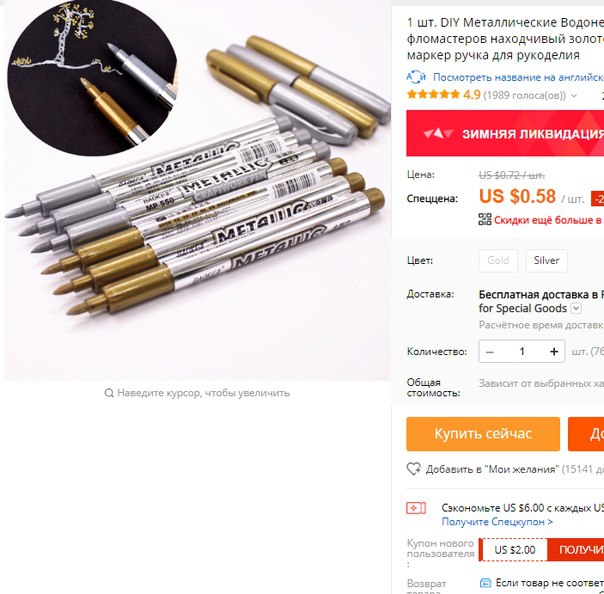The width and height of the screenshot is (604, 594).
Task: Increase quantity with the plus button
Action: coord(554,351)
